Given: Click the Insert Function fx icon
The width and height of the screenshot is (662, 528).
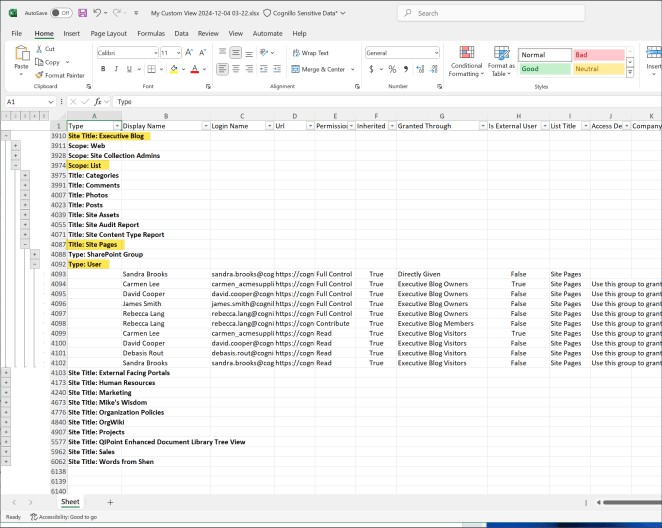Looking at the screenshot, I should click(x=98, y=102).
